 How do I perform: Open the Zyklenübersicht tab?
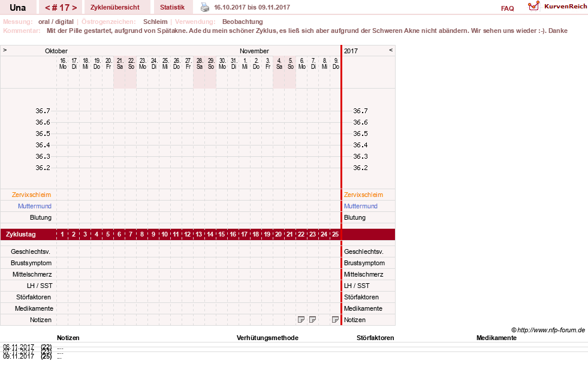114,8
